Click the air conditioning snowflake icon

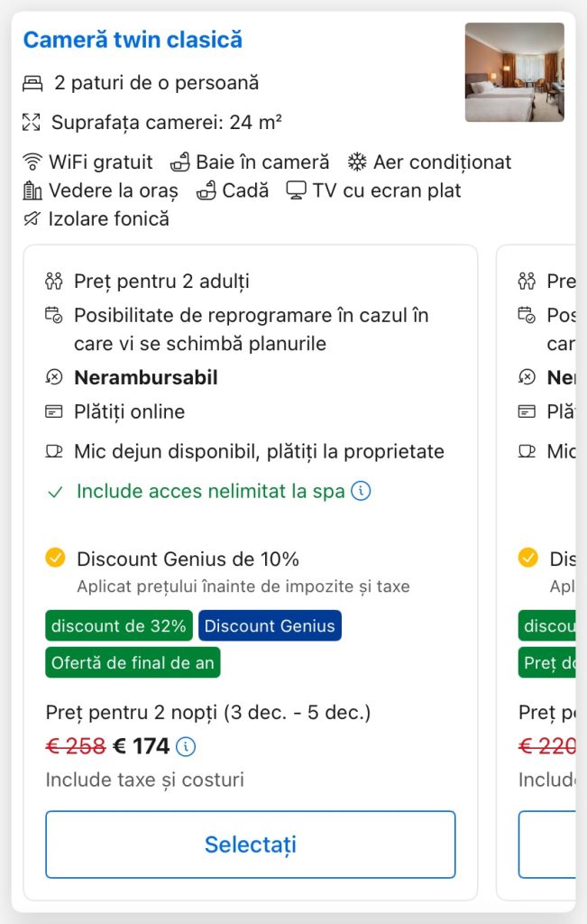358,162
